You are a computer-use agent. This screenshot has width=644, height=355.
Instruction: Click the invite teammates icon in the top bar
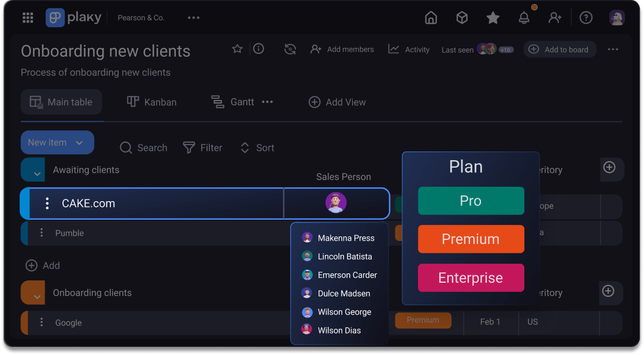coord(555,17)
